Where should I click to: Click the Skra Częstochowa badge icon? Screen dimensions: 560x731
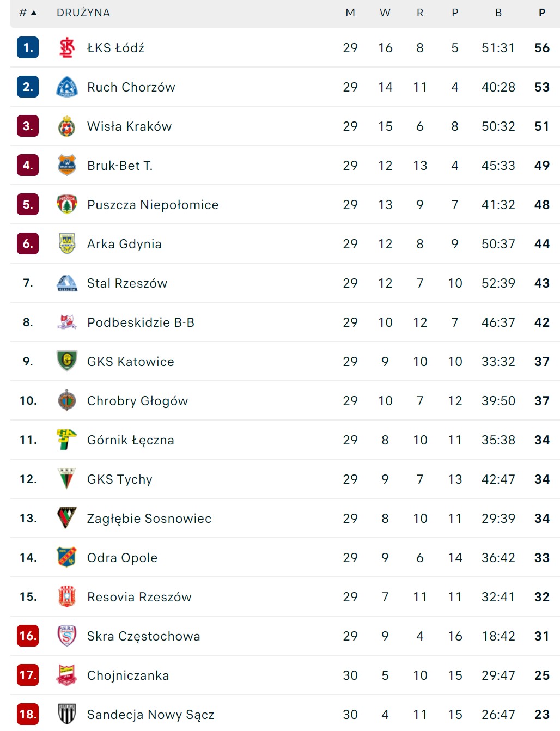click(67, 636)
